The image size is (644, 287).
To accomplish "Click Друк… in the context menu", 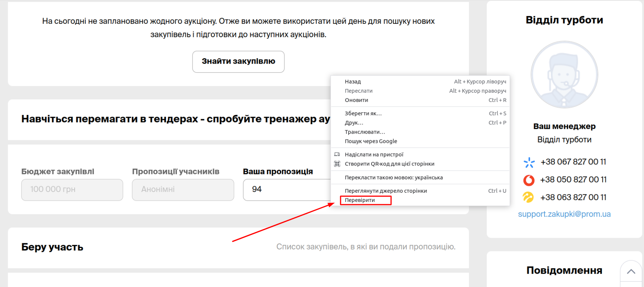I will (354, 123).
